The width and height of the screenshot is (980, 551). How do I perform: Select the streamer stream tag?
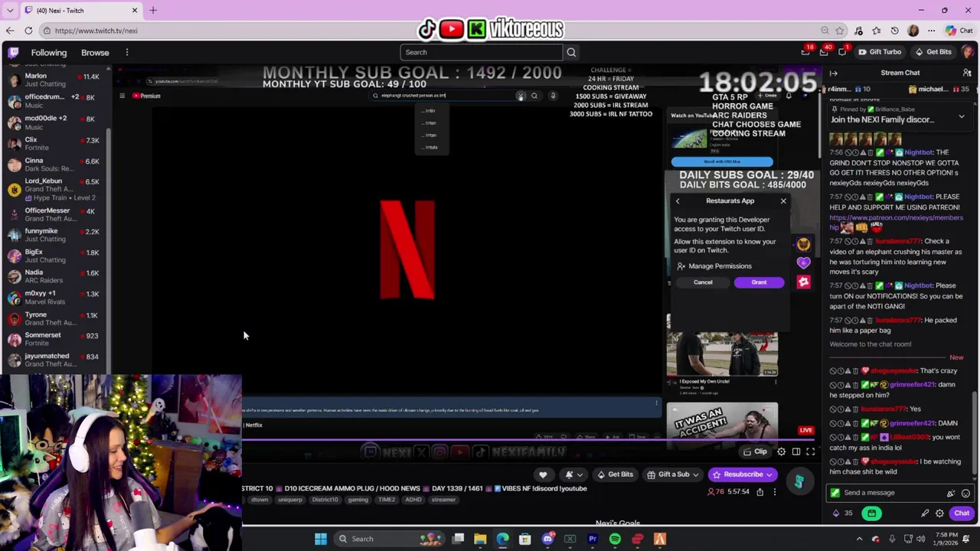pyautogui.click(x=443, y=500)
